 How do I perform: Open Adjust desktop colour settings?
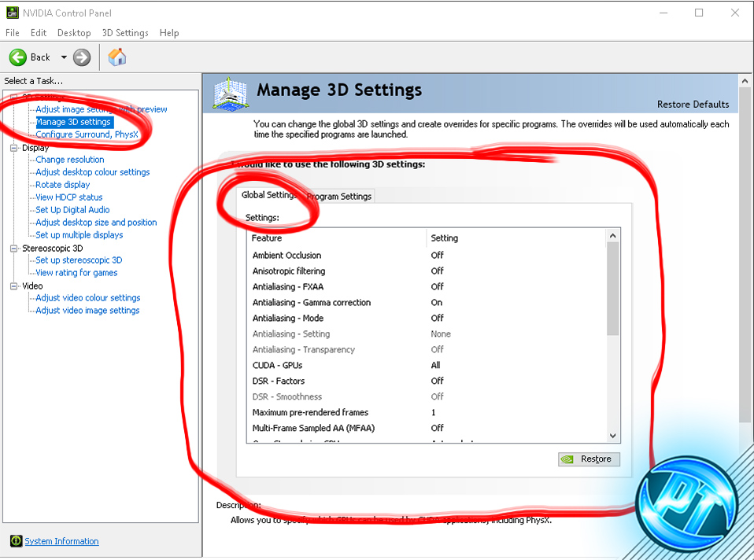(x=93, y=172)
